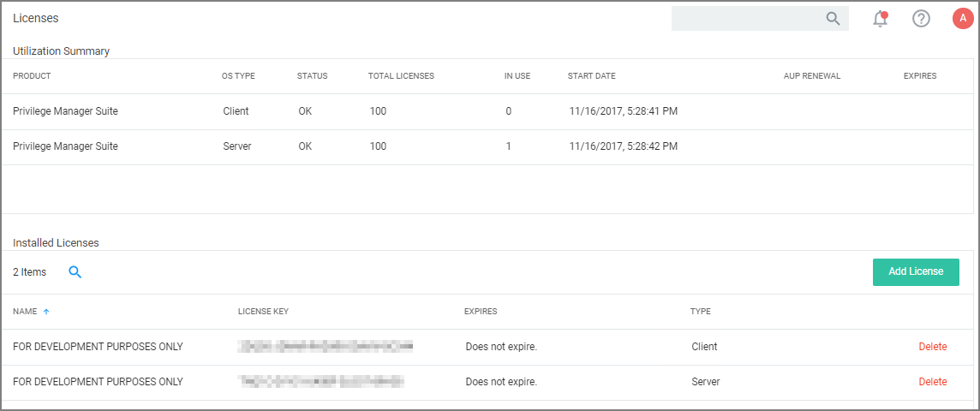
Task: Click the blue search icon beside 2 Items
Action: (x=75, y=271)
